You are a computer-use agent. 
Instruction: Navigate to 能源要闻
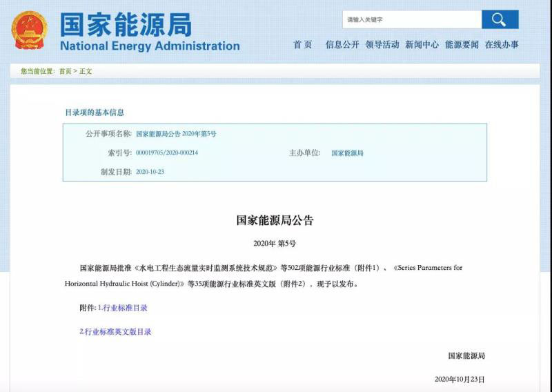point(462,45)
